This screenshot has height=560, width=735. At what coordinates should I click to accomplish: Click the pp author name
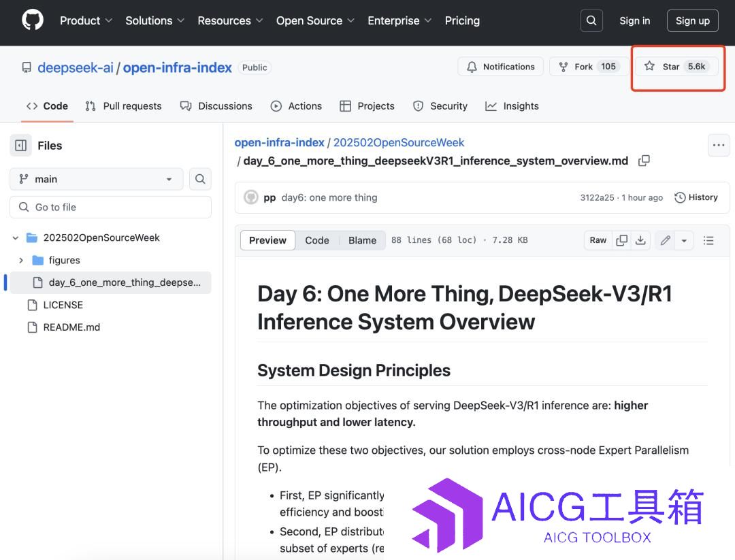(x=269, y=198)
